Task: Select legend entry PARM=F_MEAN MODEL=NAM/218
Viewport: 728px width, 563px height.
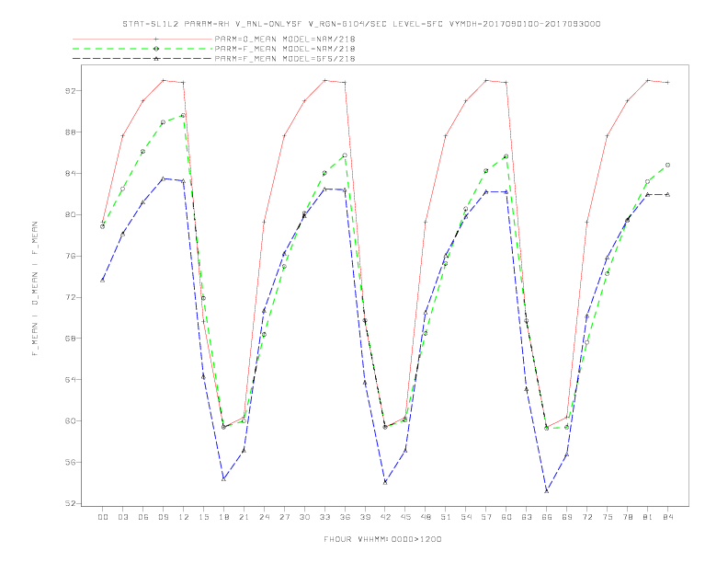Action: [285, 49]
